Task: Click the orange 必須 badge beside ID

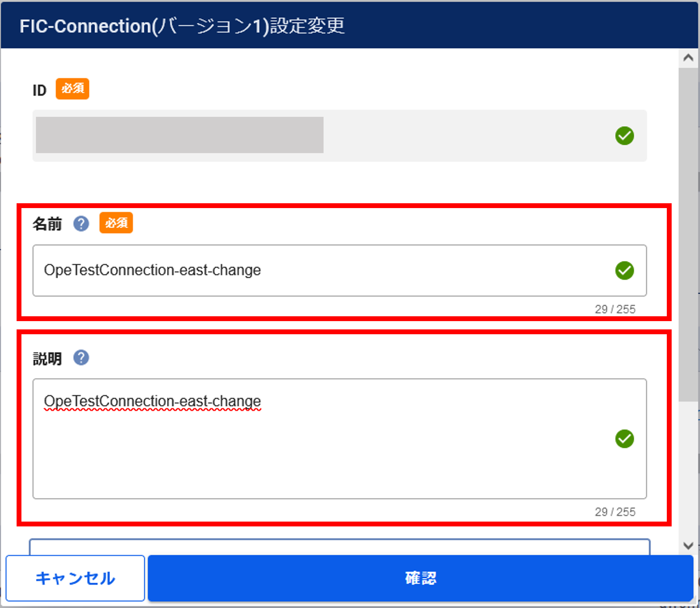Action: tap(72, 89)
